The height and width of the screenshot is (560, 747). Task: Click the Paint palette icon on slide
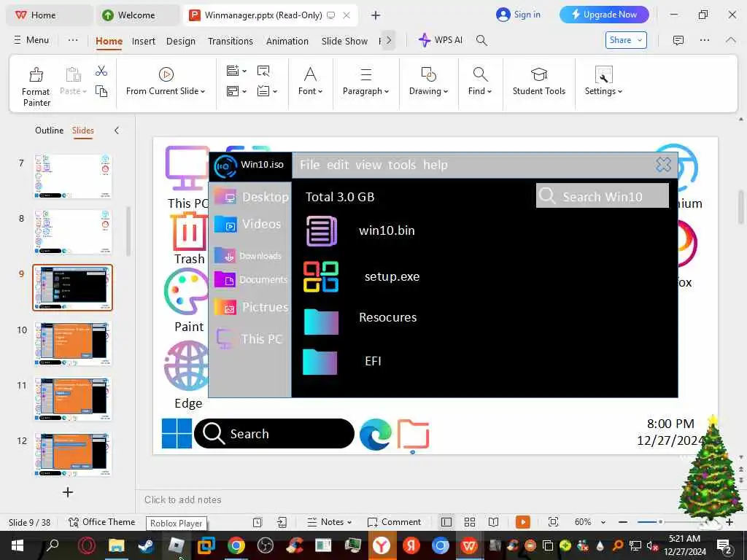click(x=187, y=292)
